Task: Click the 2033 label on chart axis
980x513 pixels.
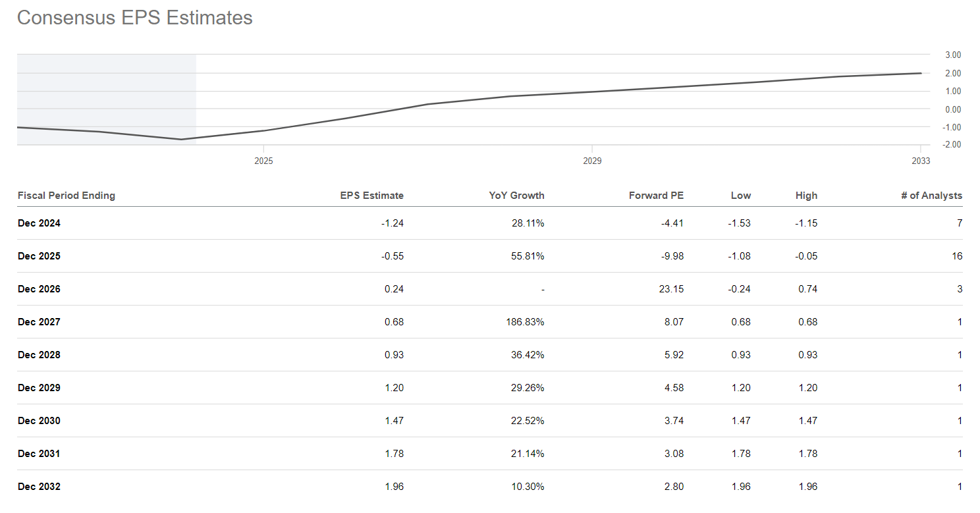Action: click(x=921, y=161)
